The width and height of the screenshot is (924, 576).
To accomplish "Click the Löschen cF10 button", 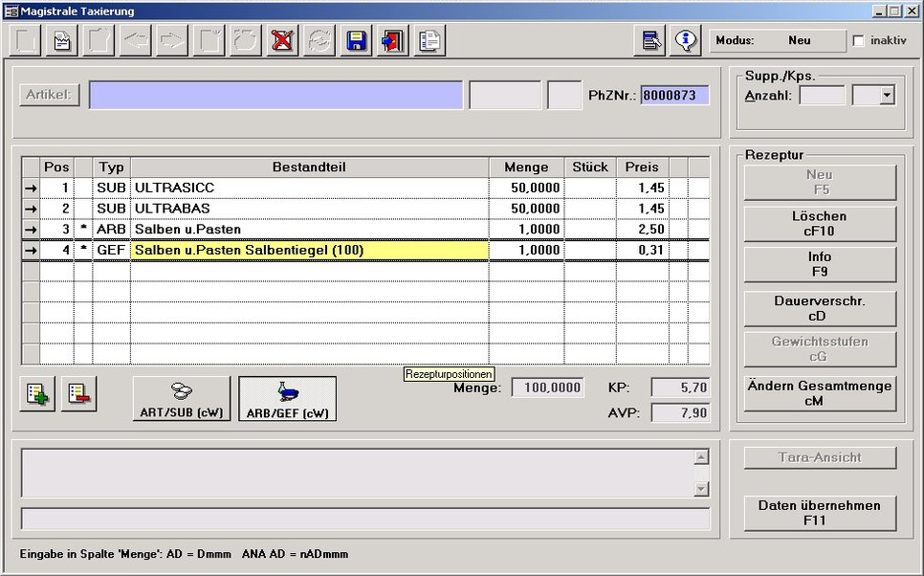I will pos(820,223).
